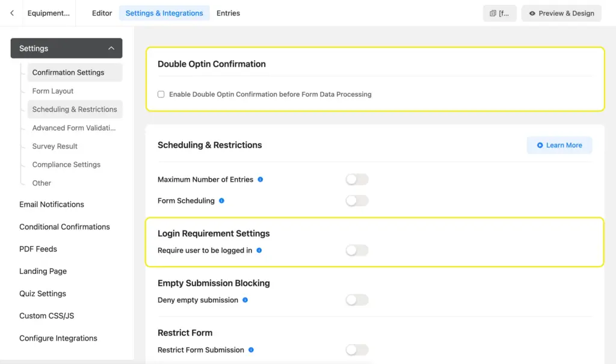
Task: Switch to the Editor tab
Action: point(101,13)
